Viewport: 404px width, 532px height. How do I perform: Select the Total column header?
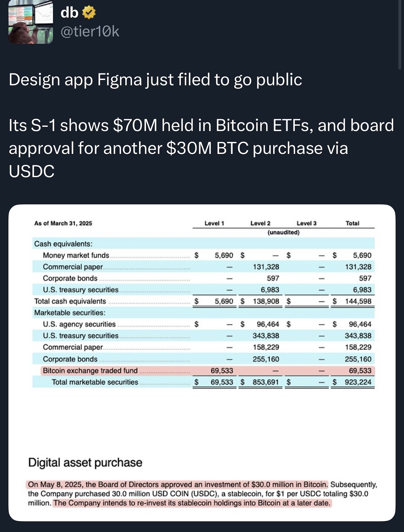[353, 223]
